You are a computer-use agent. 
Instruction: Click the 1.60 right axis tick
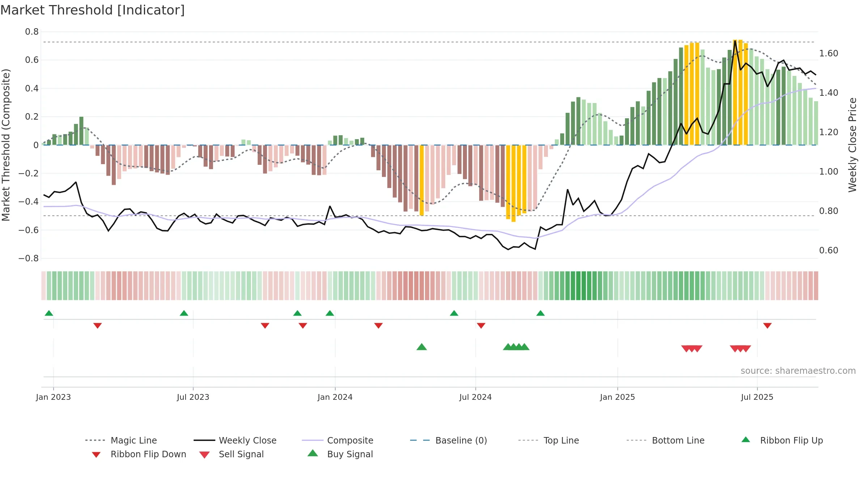click(829, 53)
